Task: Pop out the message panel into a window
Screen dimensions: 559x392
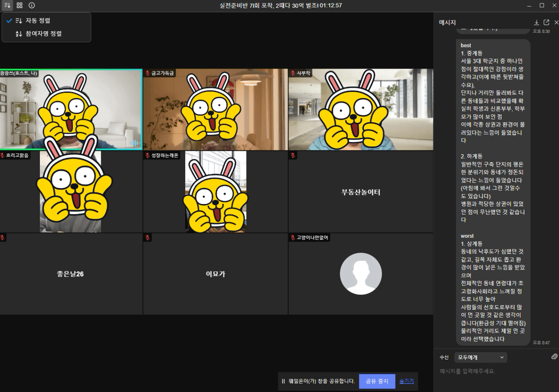Action: tap(546, 22)
